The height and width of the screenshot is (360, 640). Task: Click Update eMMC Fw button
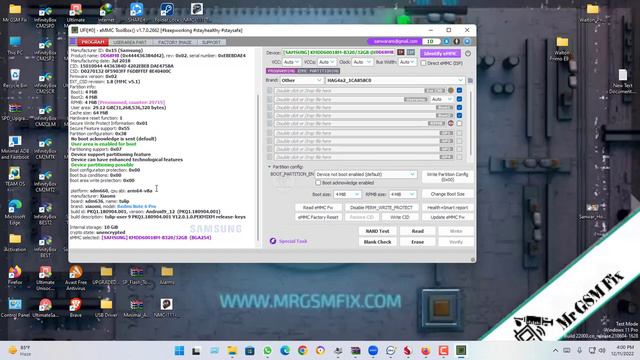447,218
